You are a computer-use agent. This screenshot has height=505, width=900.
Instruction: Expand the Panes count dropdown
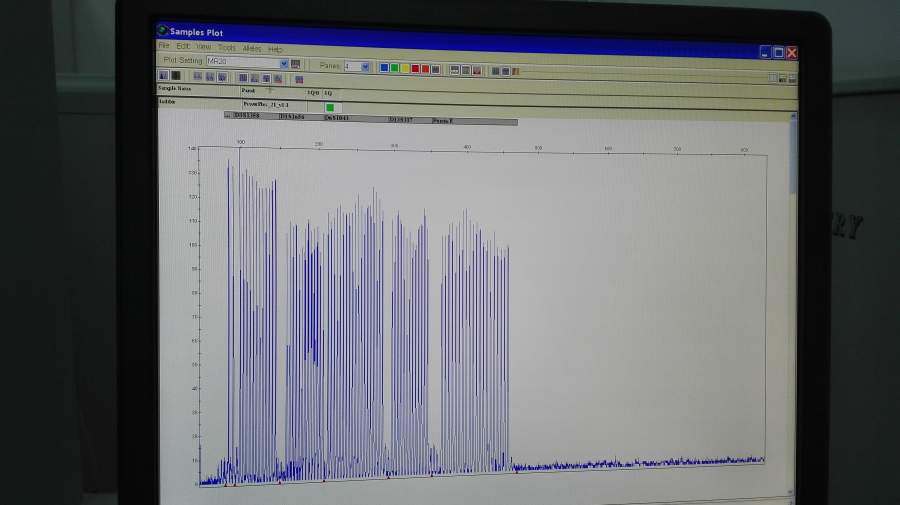[365, 67]
